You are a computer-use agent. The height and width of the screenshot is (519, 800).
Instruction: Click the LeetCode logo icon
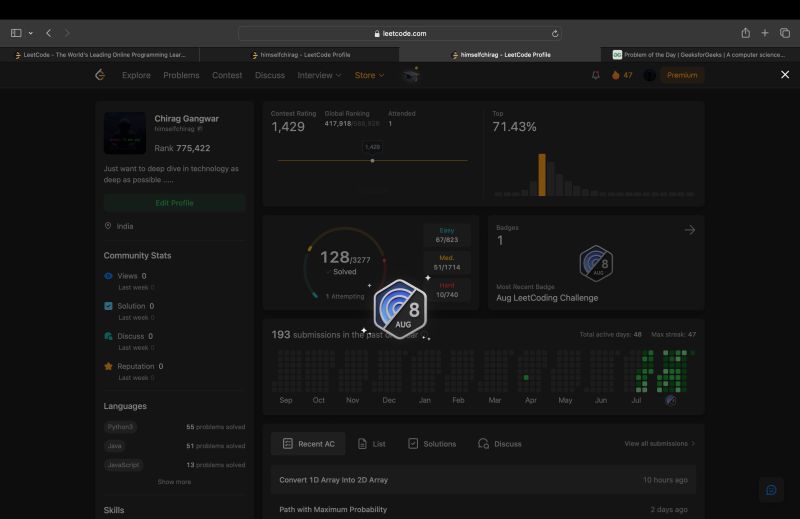[100, 75]
